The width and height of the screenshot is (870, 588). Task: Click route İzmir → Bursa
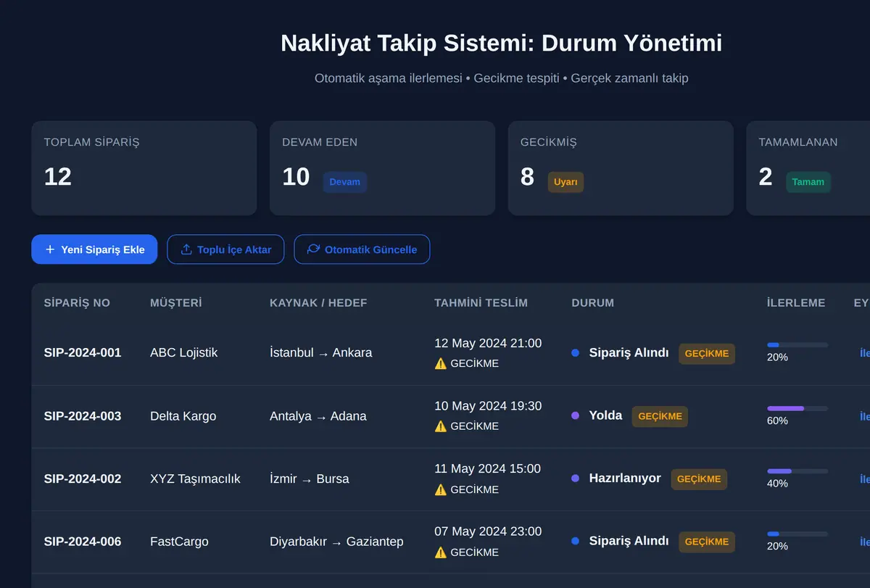310,479
